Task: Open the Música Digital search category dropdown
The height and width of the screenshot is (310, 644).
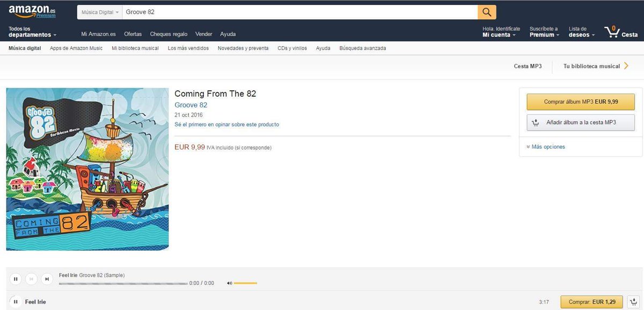Action: [100, 12]
